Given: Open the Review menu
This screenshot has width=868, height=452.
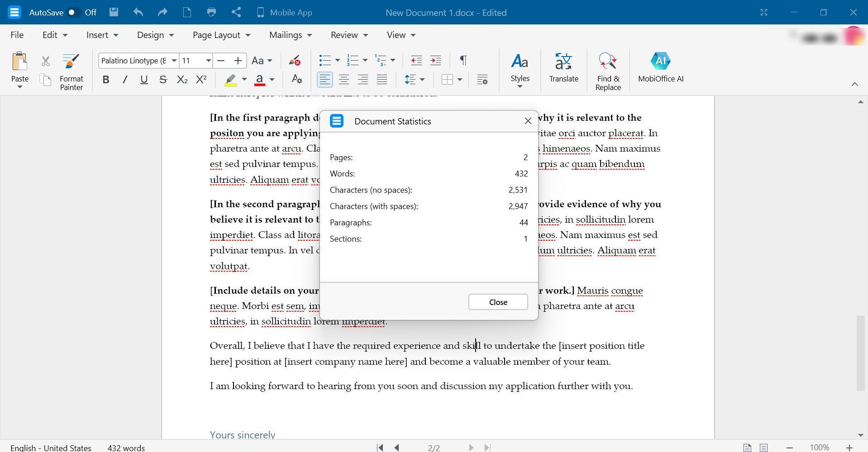Looking at the screenshot, I should click(349, 35).
